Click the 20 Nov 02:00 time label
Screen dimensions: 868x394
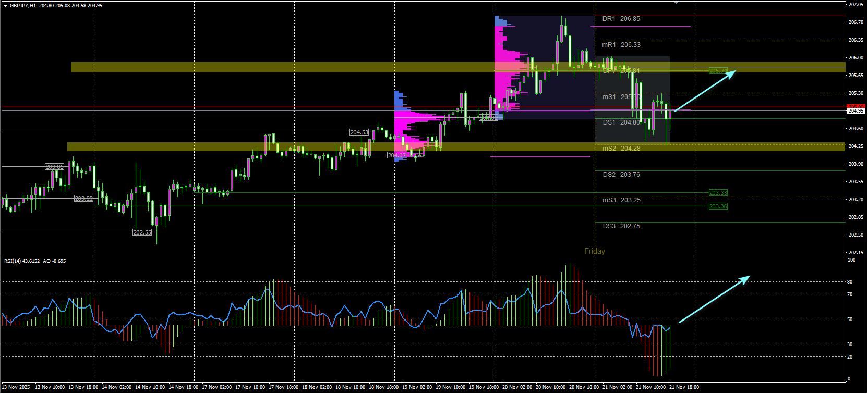[x=517, y=387]
